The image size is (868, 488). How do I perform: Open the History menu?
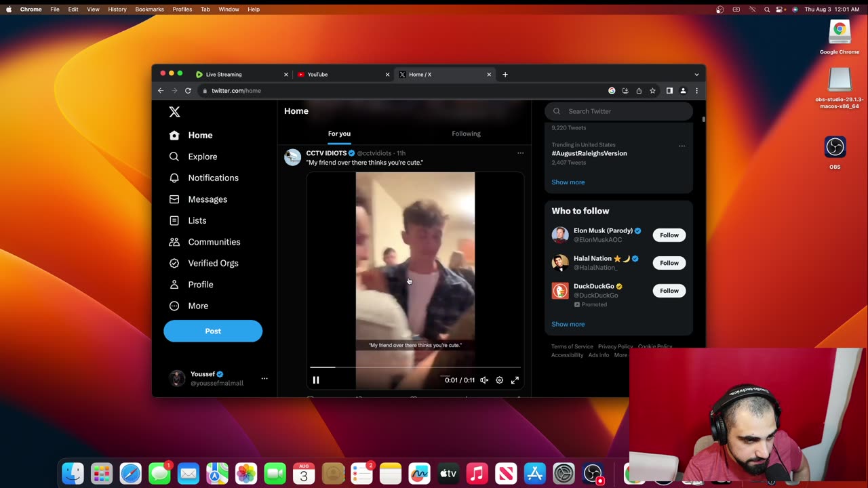pyautogui.click(x=117, y=9)
